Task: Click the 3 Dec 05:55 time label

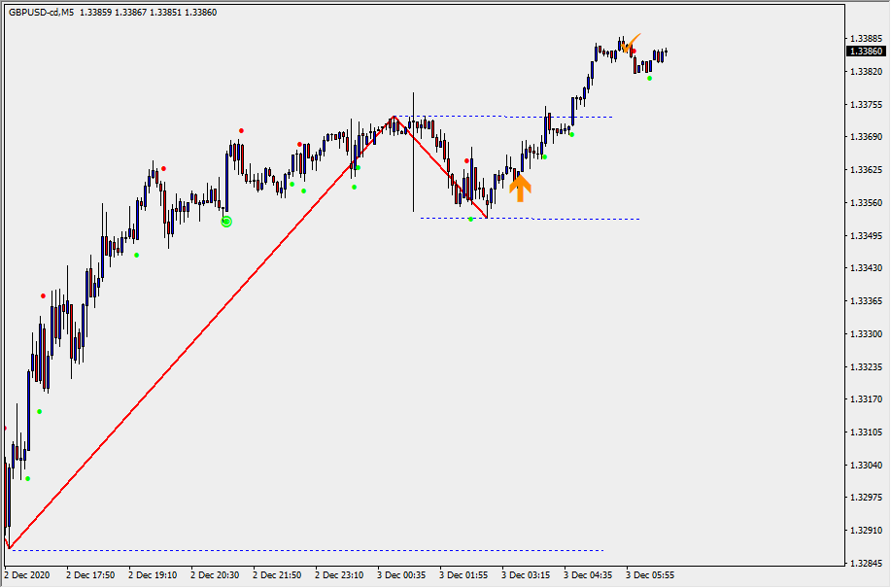Action: (x=650, y=575)
